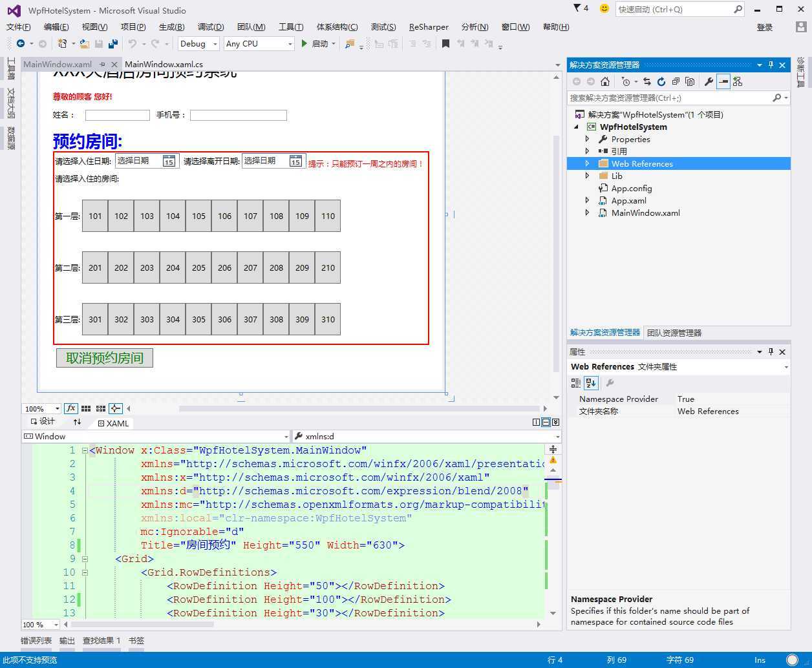Click the Categorized view in Properties panel
This screenshot has height=668, width=812.
[576, 383]
